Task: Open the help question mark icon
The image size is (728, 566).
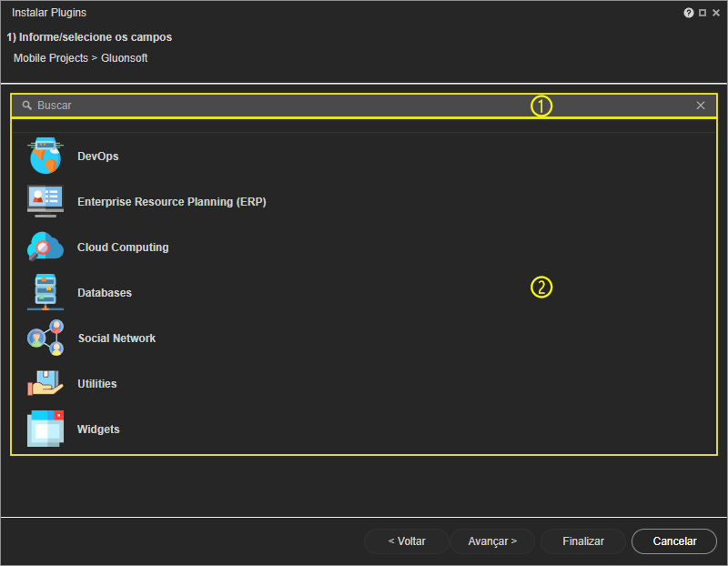Action: (x=689, y=13)
